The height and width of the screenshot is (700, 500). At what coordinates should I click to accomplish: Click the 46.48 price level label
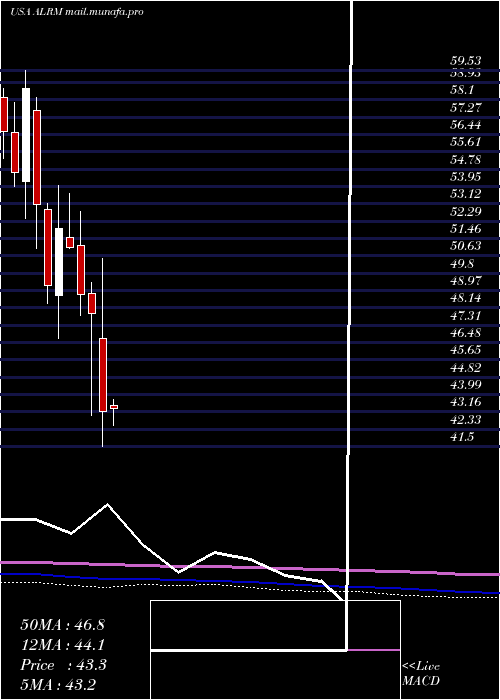[x=465, y=333]
